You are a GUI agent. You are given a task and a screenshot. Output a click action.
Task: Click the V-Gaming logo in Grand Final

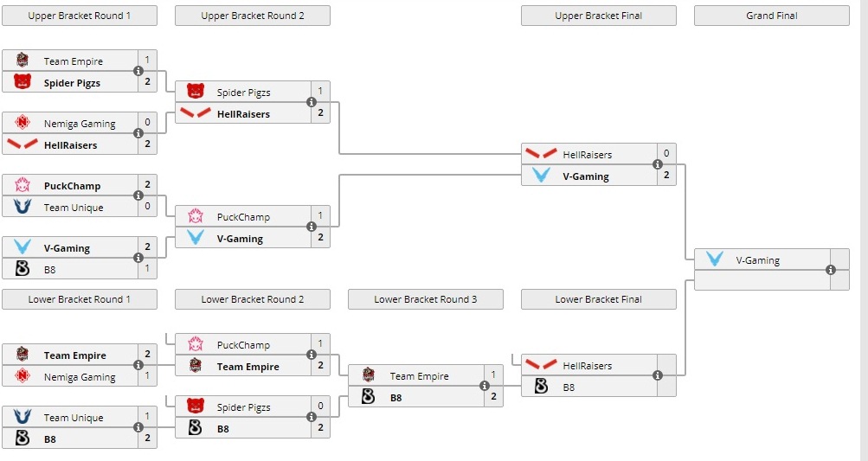(715, 259)
